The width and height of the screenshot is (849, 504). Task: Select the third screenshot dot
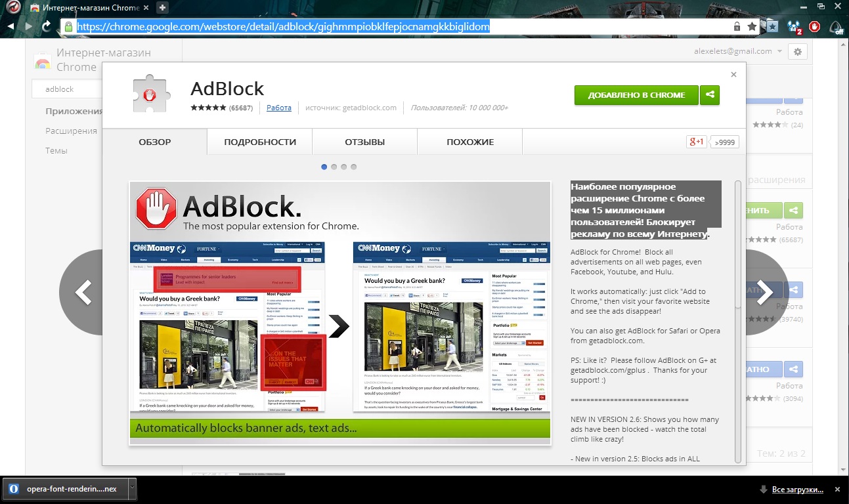344,167
